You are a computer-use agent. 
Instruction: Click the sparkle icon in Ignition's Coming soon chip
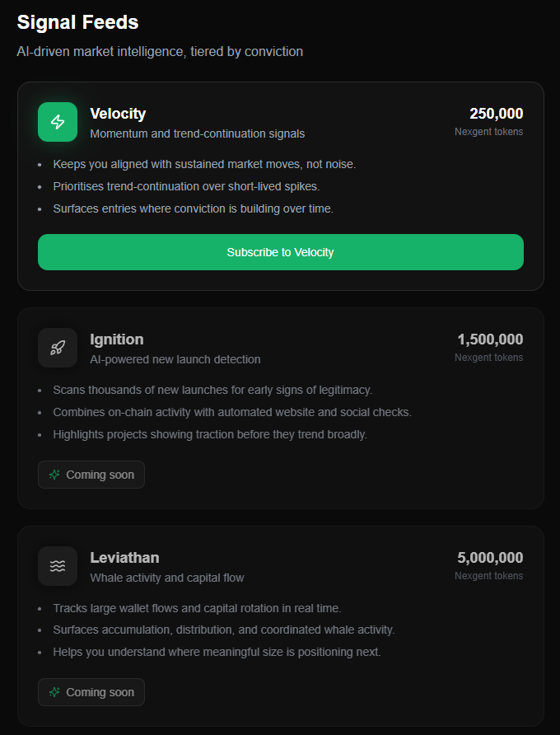click(x=54, y=475)
